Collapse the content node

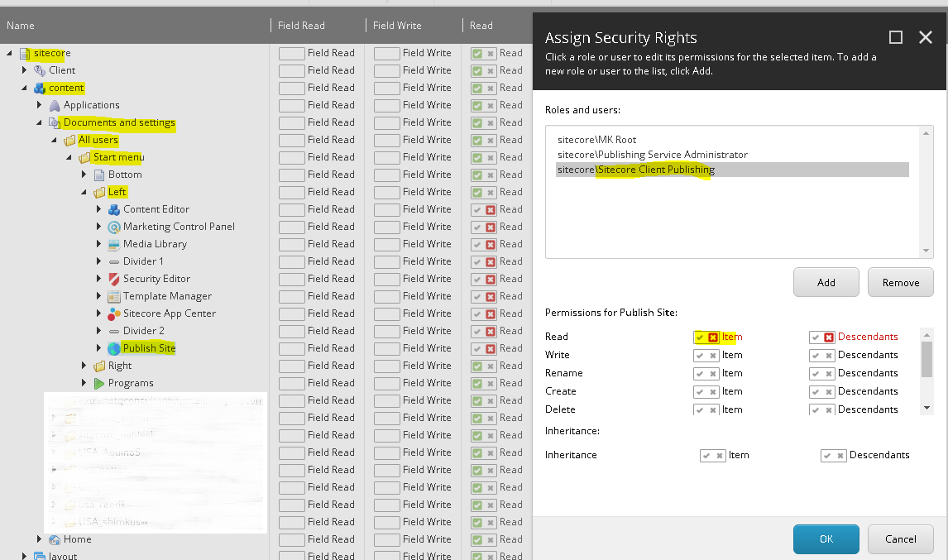[x=24, y=88]
